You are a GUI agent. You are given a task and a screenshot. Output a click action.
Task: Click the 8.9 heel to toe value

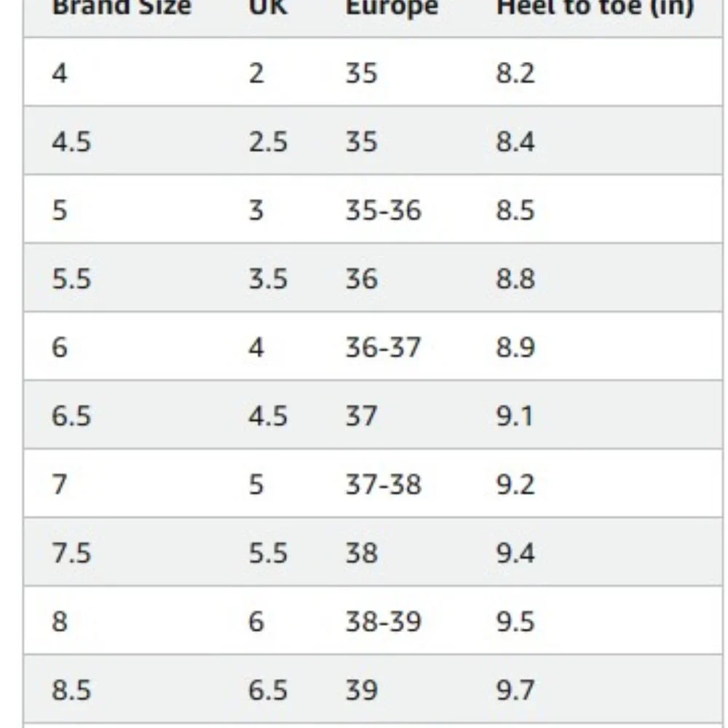point(515,347)
